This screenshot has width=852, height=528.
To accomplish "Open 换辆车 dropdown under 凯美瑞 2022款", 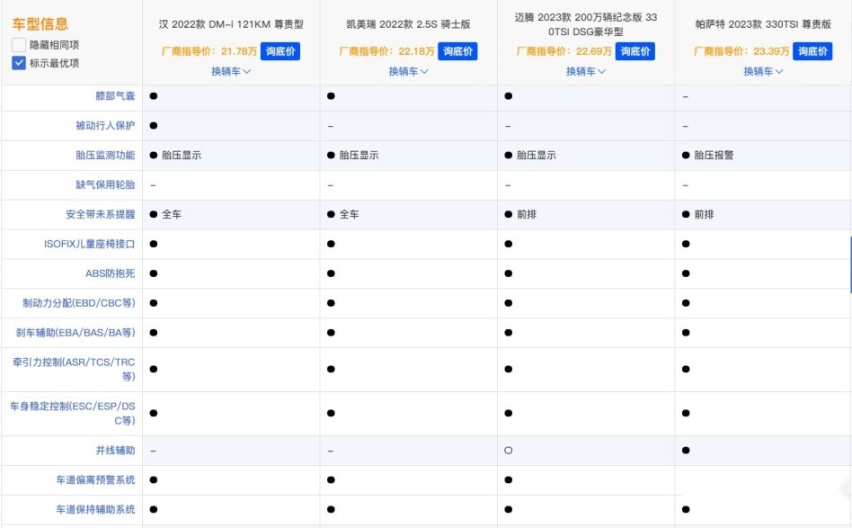I will point(409,71).
